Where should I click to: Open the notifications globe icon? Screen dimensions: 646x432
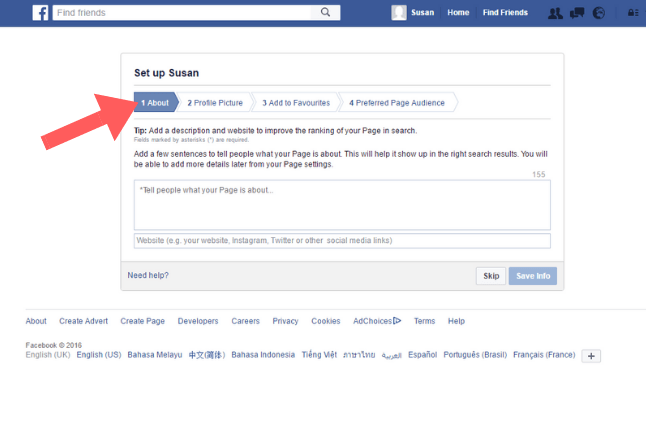pos(599,13)
